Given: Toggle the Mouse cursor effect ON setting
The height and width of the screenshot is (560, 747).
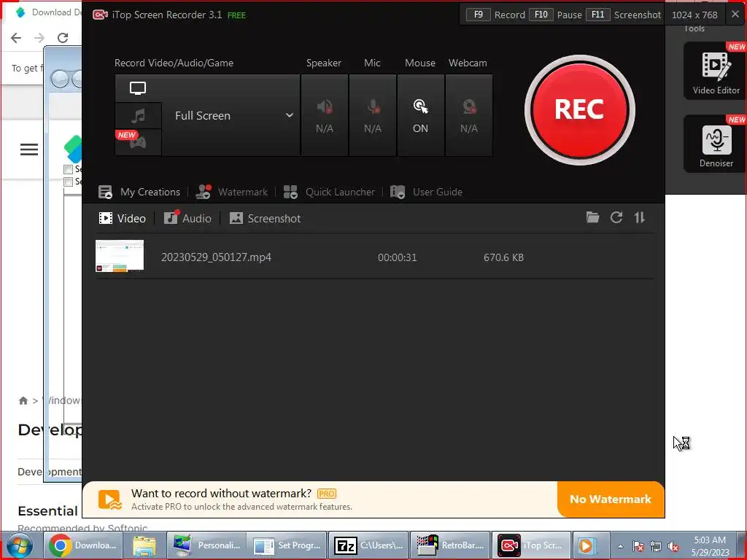Looking at the screenshot, I should [x=421, y=115].
